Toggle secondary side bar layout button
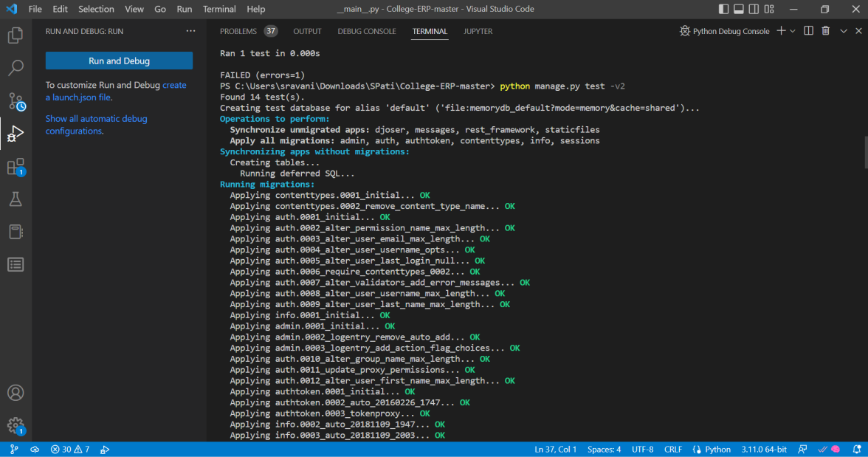This screenshot has width=868, height=457. 753,10
